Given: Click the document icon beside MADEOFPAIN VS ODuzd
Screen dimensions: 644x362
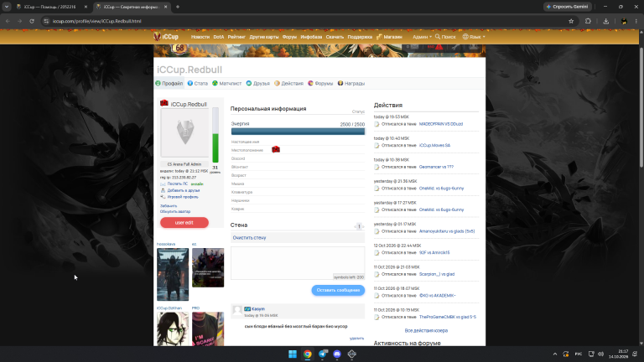Looking at the screenshot, I should tap(377, 124).
